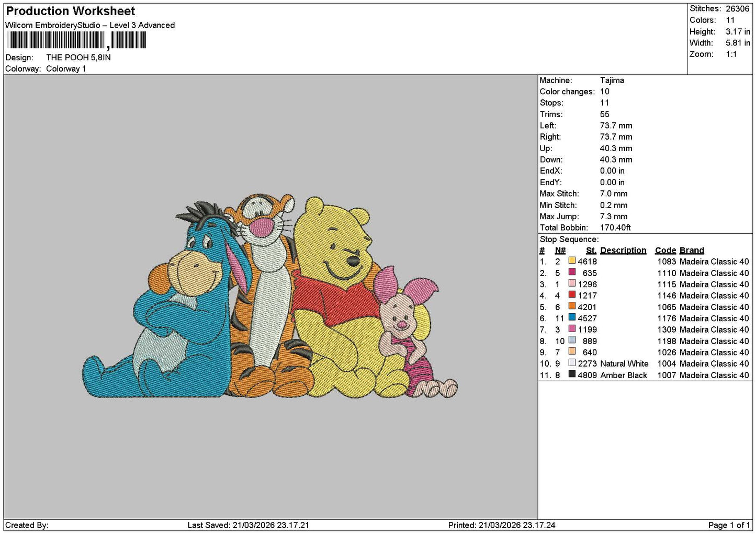Select the 'Down:' label
Screen dimensions: 756x534
point(551,160)
